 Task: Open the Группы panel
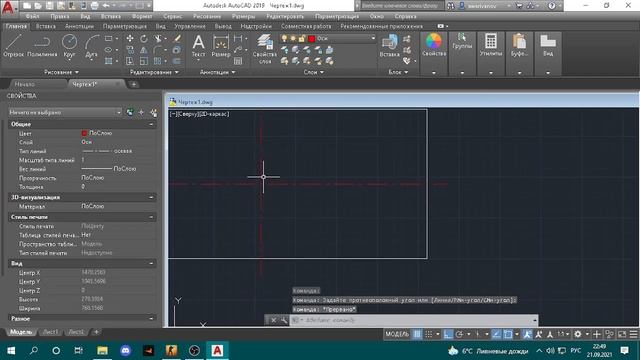coord(462,41)
